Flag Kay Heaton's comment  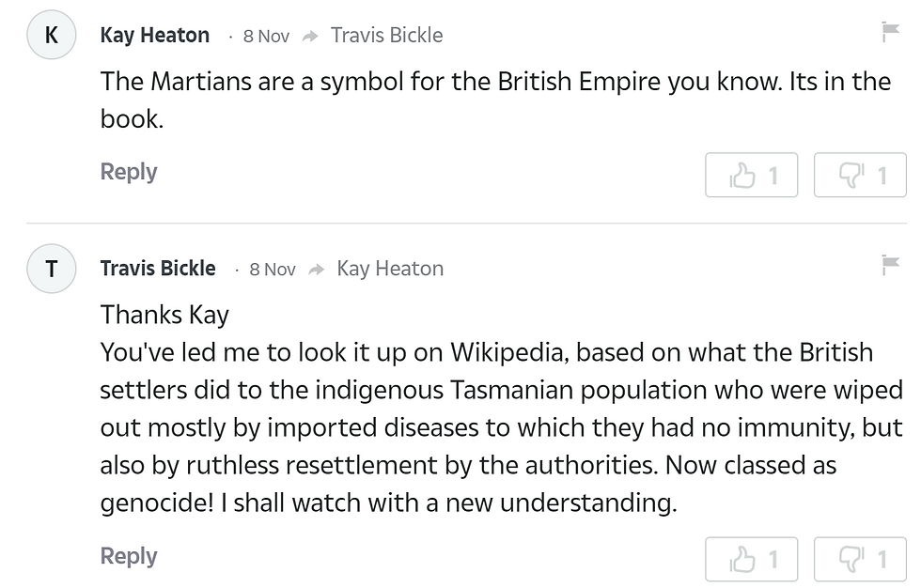pyautogui.click(x=891, y=32)
